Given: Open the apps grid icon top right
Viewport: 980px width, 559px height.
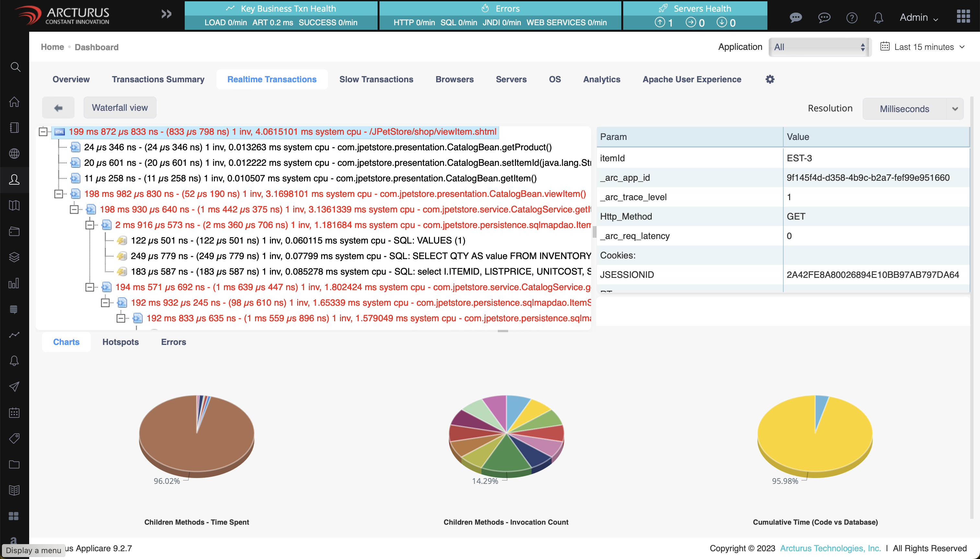Looking at the screenshot, I should click(963, 16).
